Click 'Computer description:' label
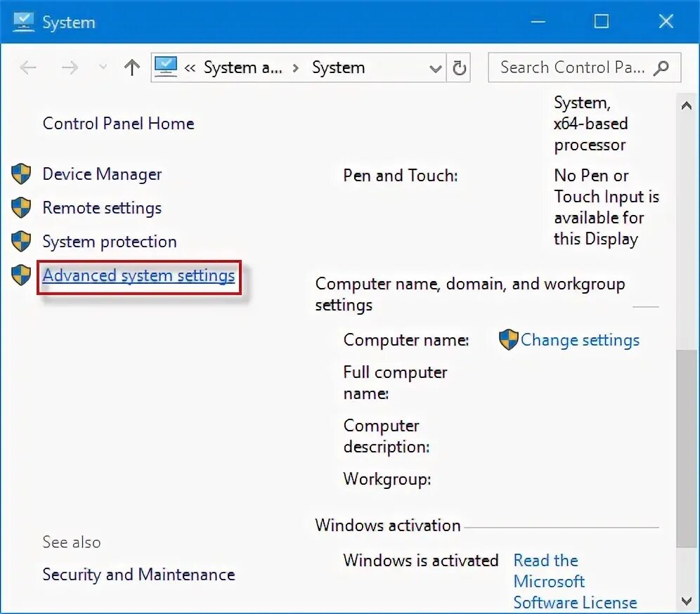 coord(386,436)
